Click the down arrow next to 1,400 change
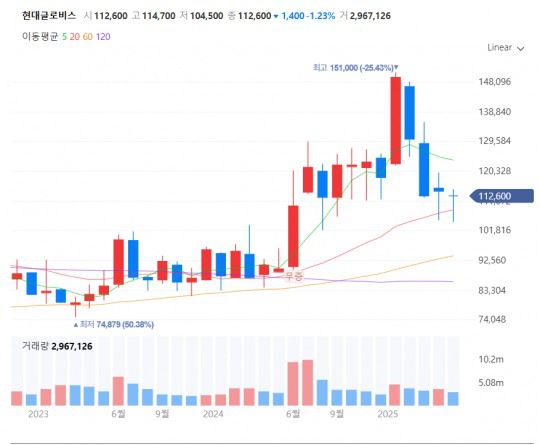This screenshot has width=540, height=445. pos(276,16)
